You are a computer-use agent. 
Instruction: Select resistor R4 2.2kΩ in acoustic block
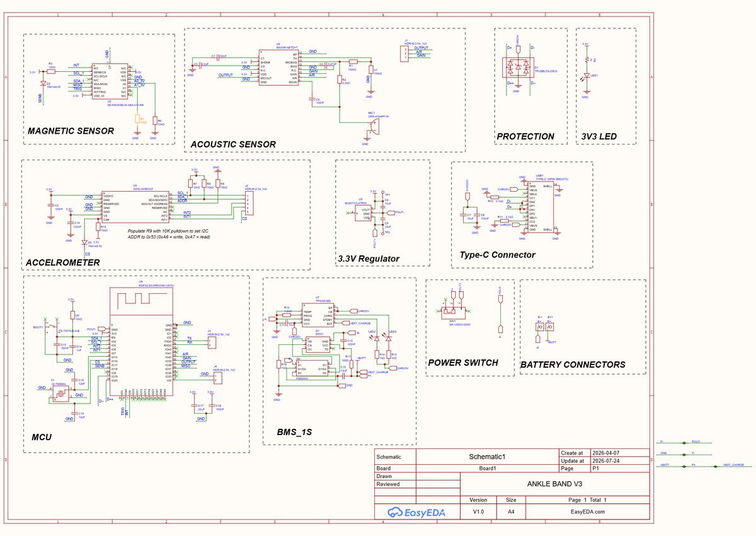[339, 79]
